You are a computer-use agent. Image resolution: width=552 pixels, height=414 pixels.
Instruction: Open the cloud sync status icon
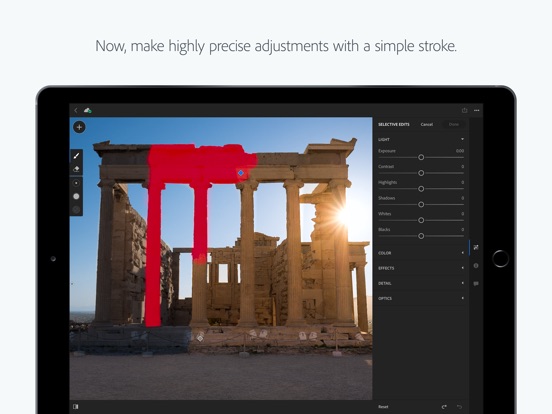(x=88, y=111)
